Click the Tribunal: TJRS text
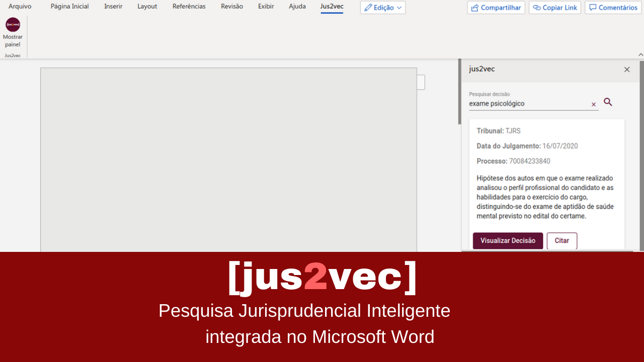The width and height of the screenshot is (644, 362). [499, 131]
